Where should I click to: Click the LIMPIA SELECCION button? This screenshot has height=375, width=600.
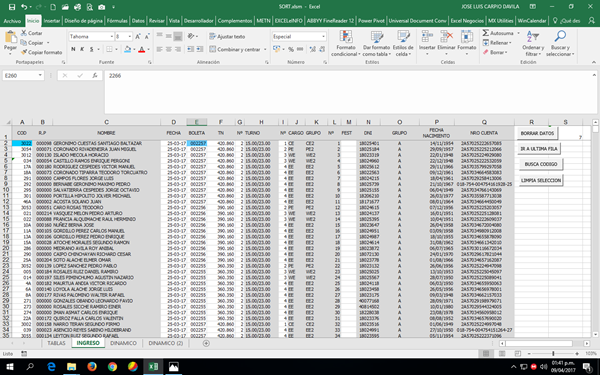click(541, 180)
